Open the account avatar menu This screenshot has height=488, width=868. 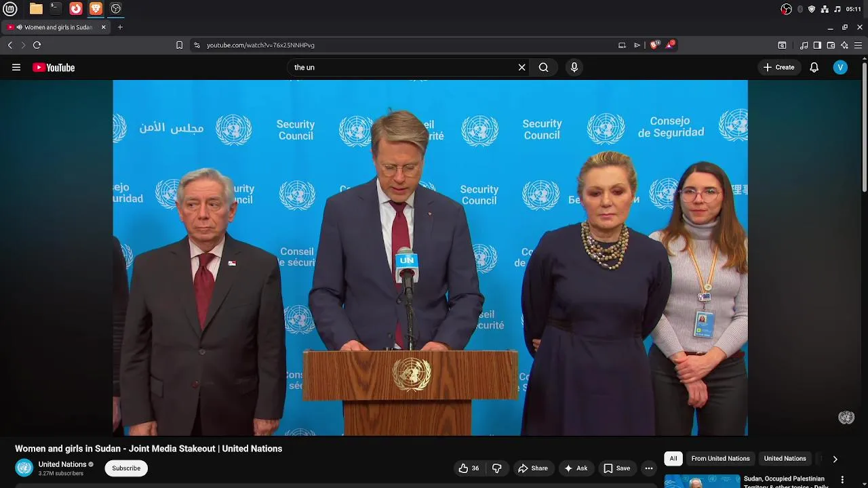[x=840, y=67]
